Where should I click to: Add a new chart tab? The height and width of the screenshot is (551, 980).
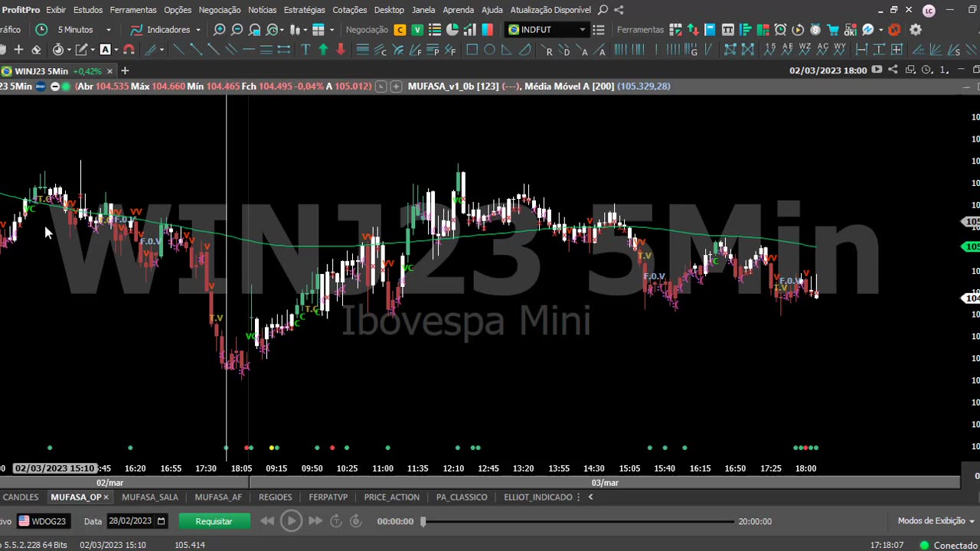click(125, 71)
